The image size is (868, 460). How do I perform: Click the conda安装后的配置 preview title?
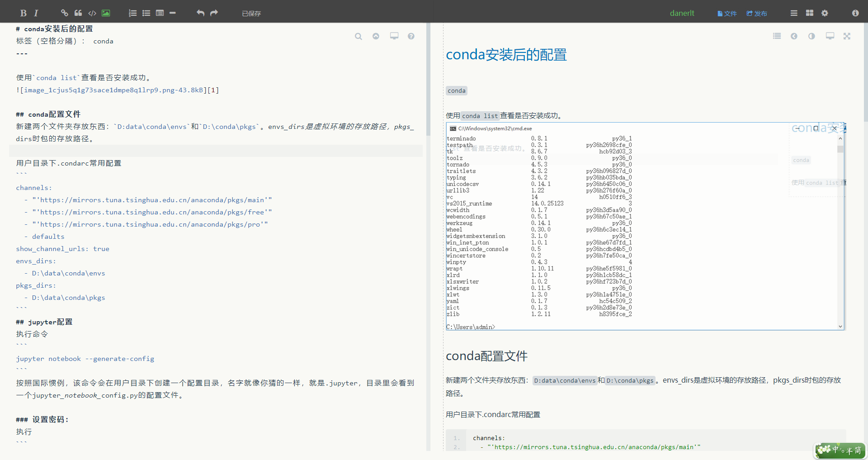(506, 55)
